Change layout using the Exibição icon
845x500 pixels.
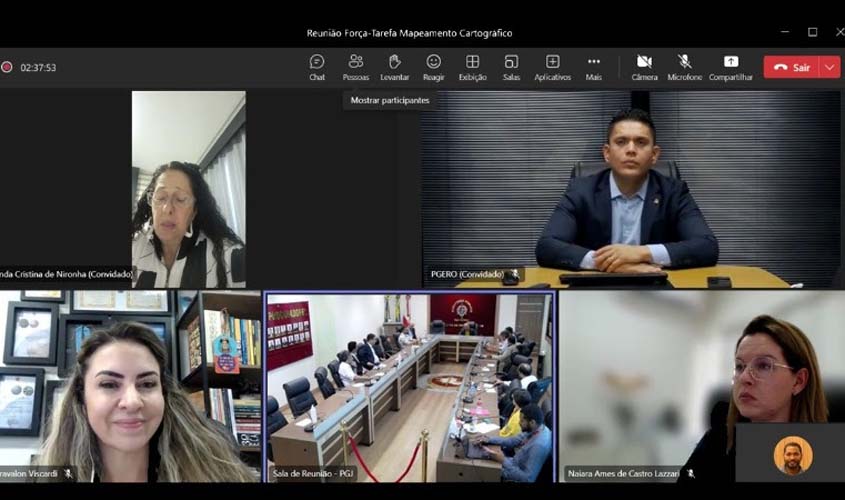pyautogui.click(x=472, y=67)
